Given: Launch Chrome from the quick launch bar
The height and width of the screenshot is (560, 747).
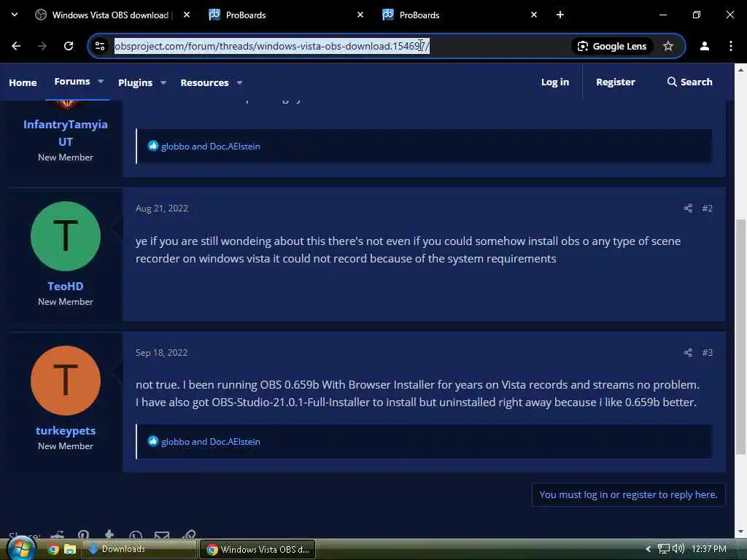Looking at the screenshot, I should [53, 549].
